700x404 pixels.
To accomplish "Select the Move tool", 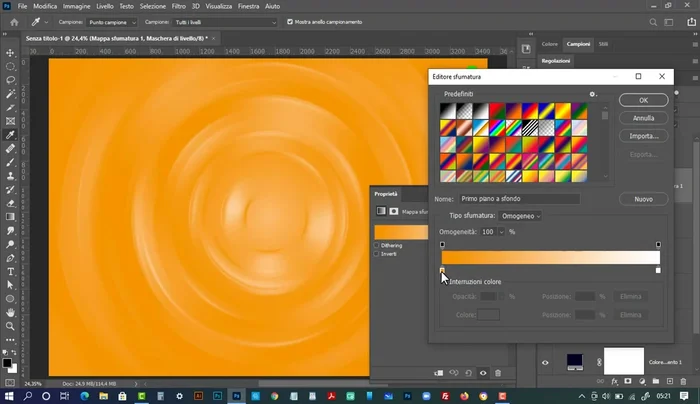I will click(10, 51).
